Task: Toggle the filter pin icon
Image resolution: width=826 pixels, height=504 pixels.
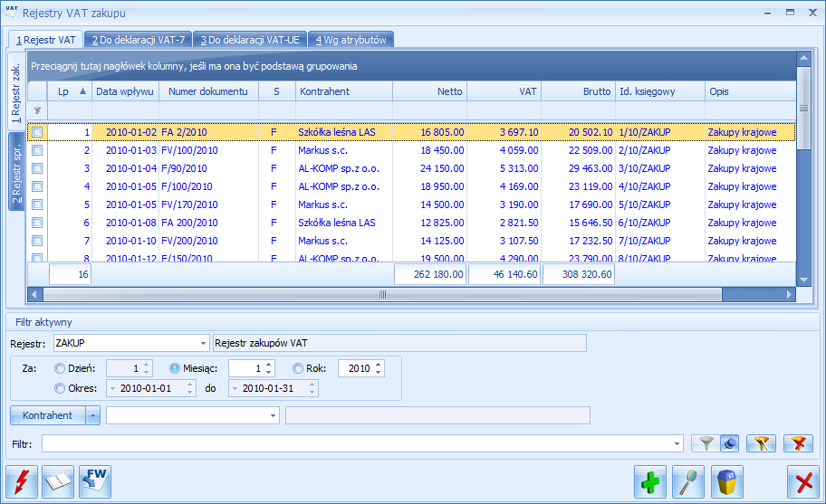Action: pyautogui.click(x=730, y=444)
